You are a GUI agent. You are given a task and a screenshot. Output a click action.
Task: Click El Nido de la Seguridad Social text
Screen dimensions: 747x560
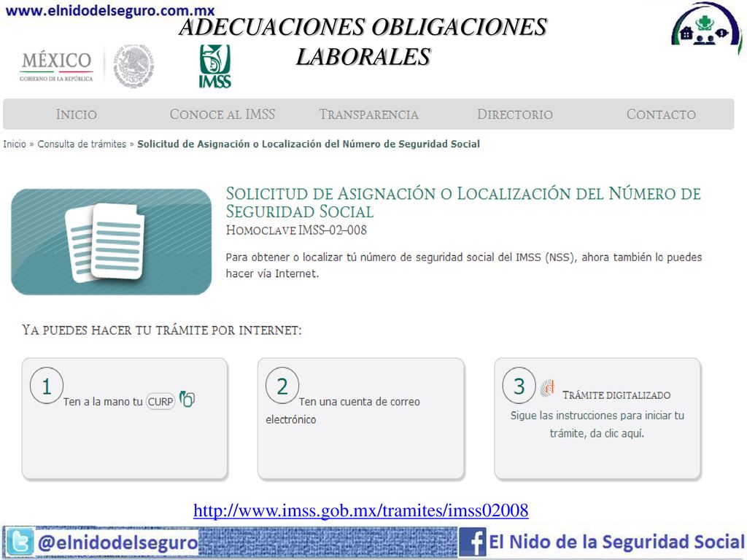(x=616, y=542)
